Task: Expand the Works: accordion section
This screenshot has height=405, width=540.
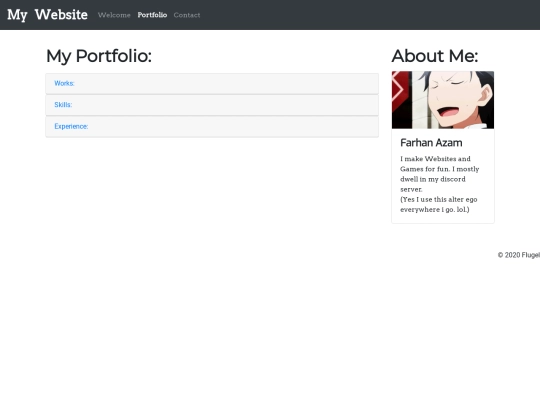Action: [64, 83]
